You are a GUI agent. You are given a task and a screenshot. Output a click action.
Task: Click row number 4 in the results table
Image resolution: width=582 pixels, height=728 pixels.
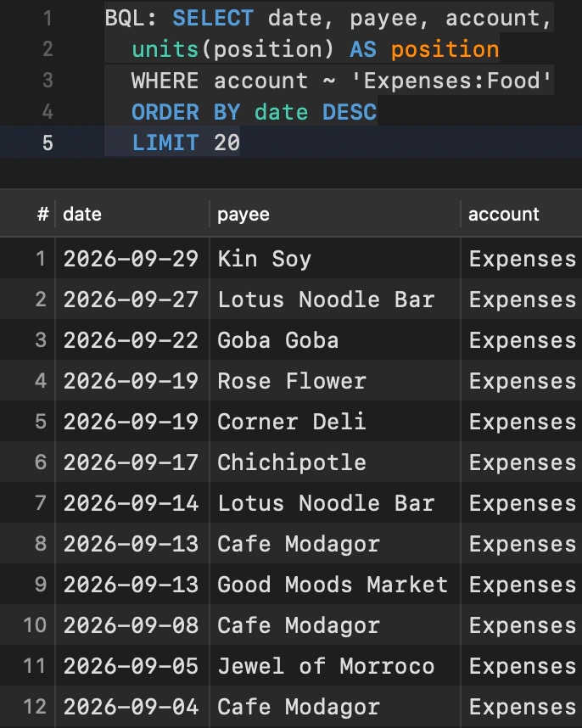(x=41, y=381)
